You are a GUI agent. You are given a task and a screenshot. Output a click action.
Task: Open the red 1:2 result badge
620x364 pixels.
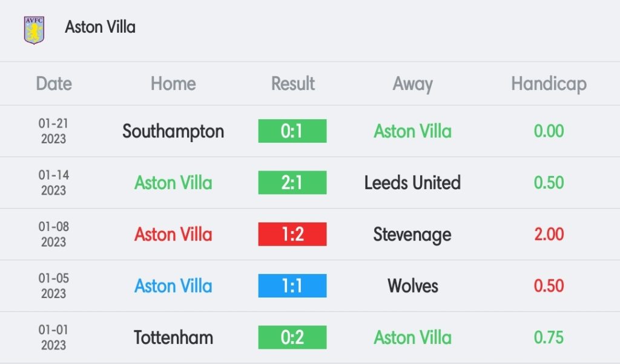tap(292, 234)
